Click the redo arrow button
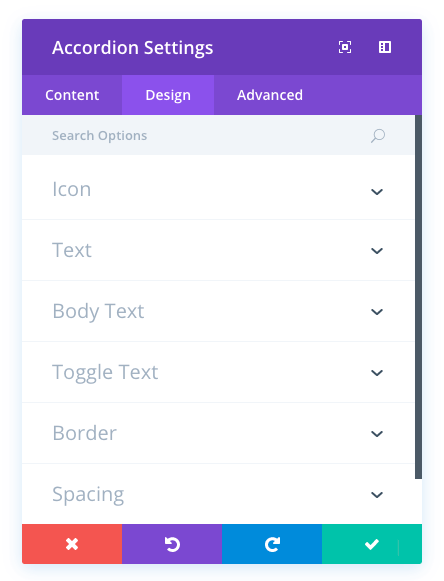The height and width of the screenshot is (581, 444). [272, 544]
